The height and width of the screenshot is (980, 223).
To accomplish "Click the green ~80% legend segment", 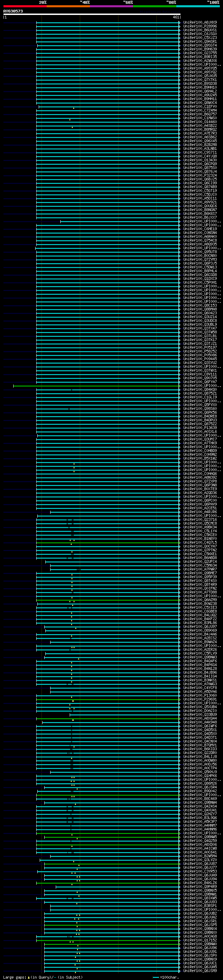I will 154,6.
